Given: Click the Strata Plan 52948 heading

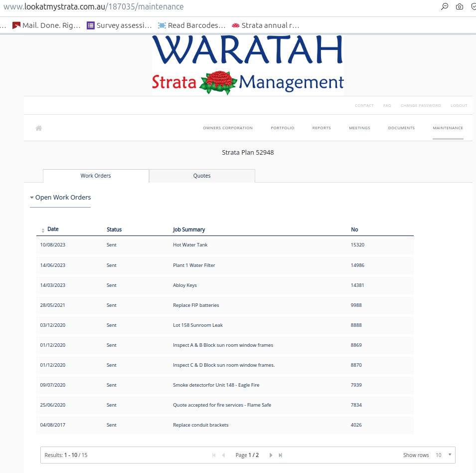Looking at the screenshot, I should tap(248, 153).
